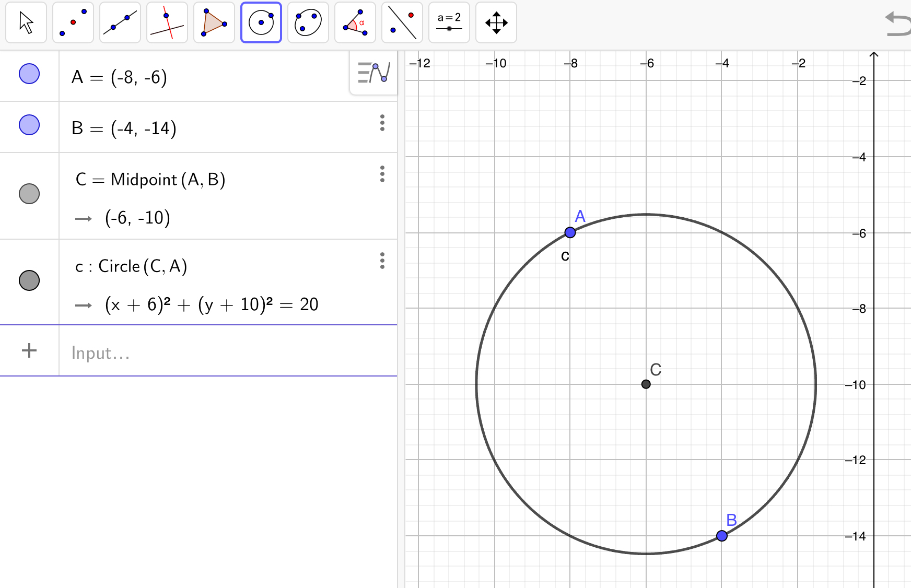This screenshot has width=911, height=588.
Task: Toggle visibility of midpoint C
Action: 29,194
